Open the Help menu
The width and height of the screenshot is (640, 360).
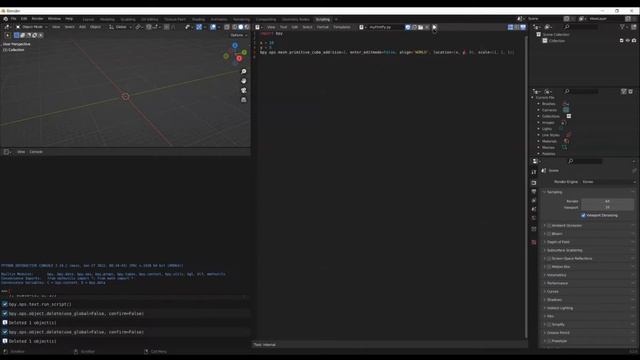tap(69, 19)
